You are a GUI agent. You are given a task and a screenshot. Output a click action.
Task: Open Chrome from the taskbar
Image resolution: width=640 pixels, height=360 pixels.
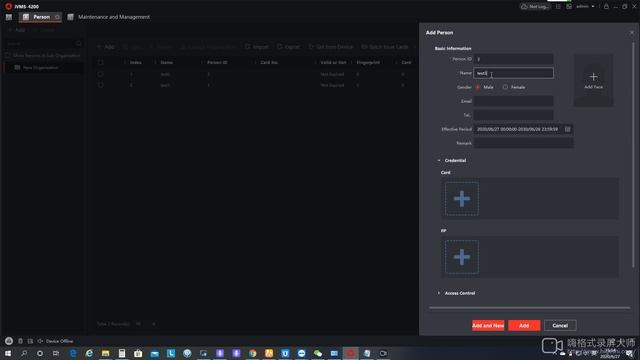(x=253, y=353)
